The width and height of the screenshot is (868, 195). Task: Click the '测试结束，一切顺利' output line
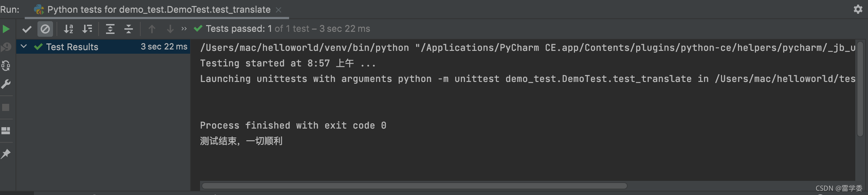(241, 141)
